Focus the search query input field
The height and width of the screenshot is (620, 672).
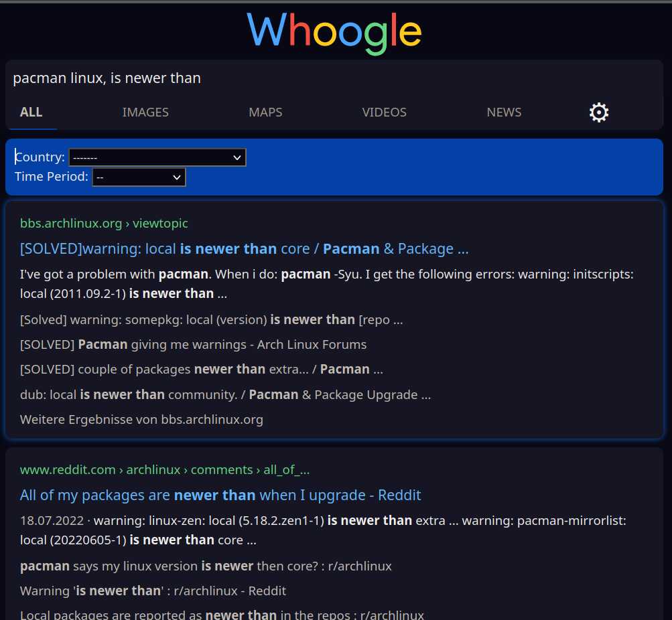tap(334, 78)
